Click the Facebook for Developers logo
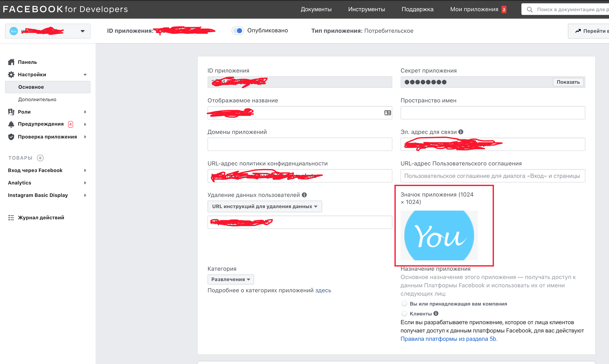The image size is (609, 364). pos(65,9)
